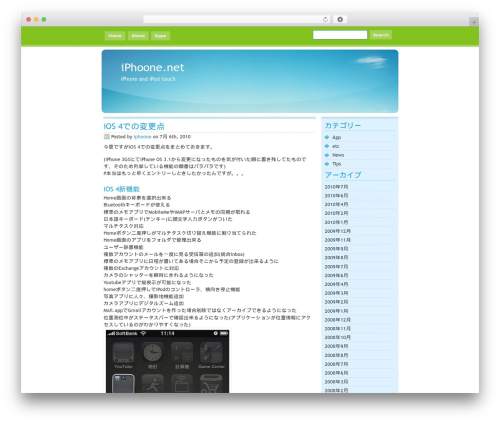Open the 2008年3月 archive
The height and width of the screenshot is (423, 500).
click(x=336, y=382)
